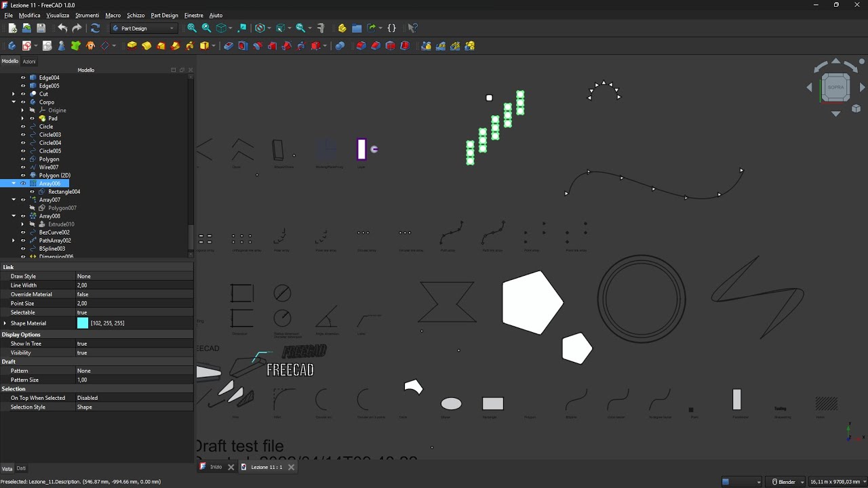Image resolution: width=868 pixels, height=488 pixels.
Task: Set isometric standard view cube icon
Action: 221,28
